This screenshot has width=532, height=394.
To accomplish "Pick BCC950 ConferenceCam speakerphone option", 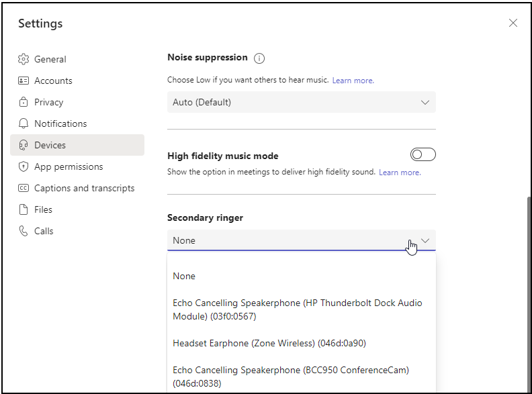I will (290, 377).
